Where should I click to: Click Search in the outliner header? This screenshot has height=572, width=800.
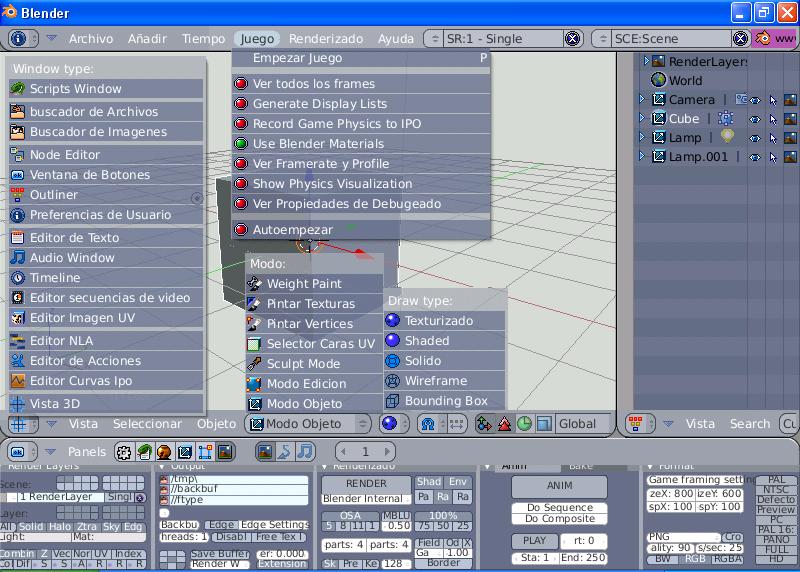coord(749,424)
